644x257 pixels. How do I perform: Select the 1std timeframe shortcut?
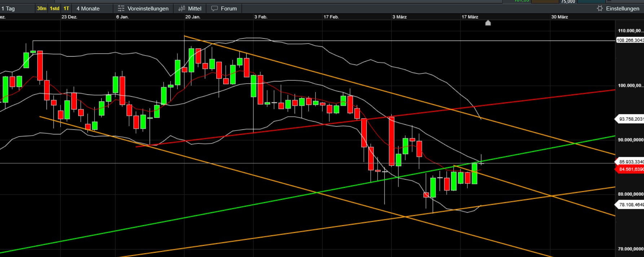pyautogui.click(x=54, y=8)
